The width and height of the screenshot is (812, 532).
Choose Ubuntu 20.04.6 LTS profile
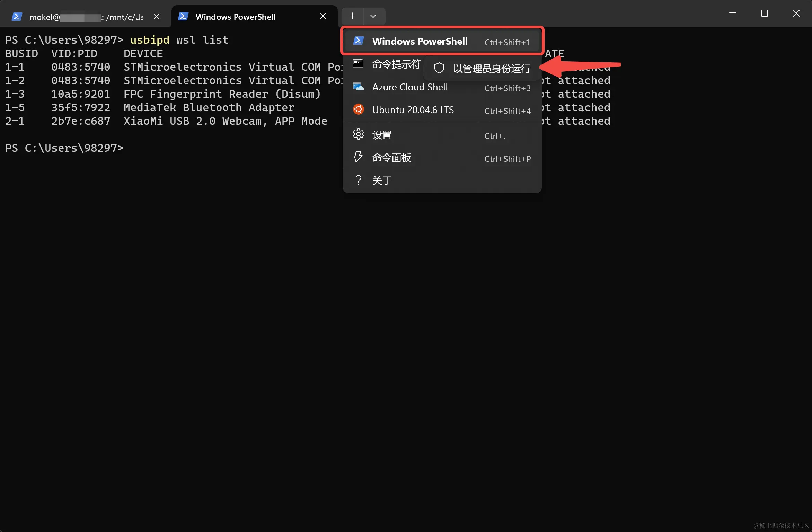(413, 110)
